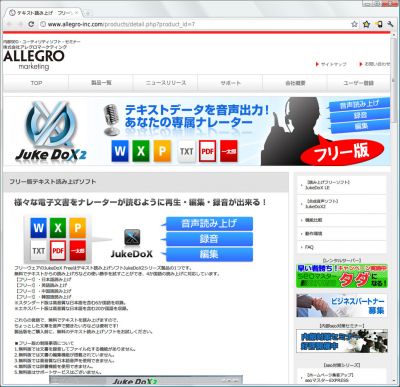Click the green Excel icon in the top banner
400x387 pixels.
pyautogui.click(x=141, y=151)
